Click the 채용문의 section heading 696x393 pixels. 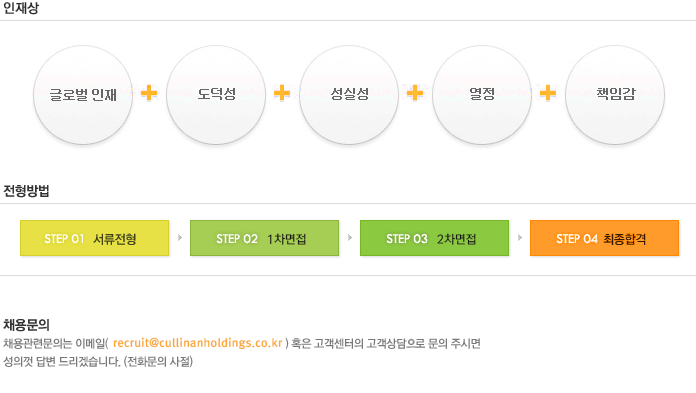click(x=26, y=325)
